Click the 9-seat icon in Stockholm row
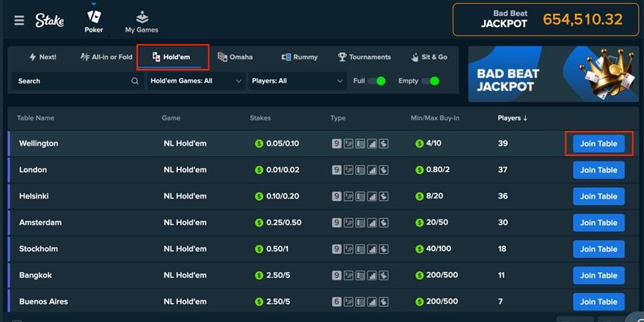The image size is (644, 322). coord(337,249)
